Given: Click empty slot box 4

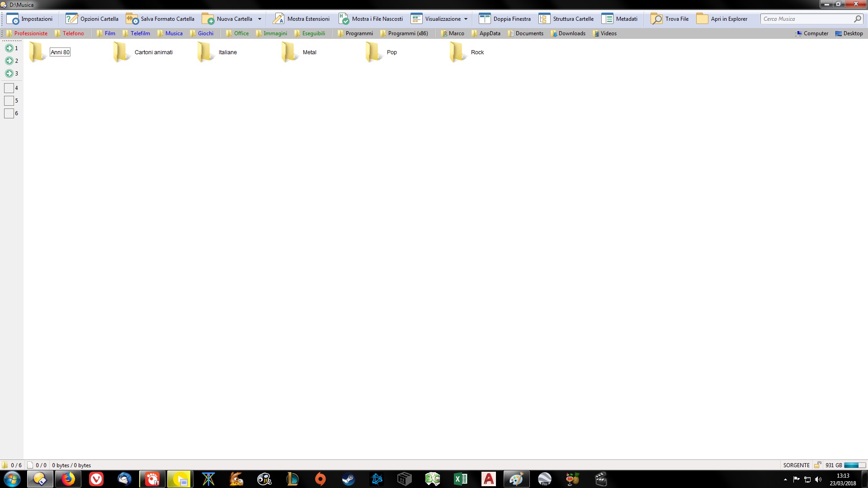Looking at the screenshot, I should point(9,88).
